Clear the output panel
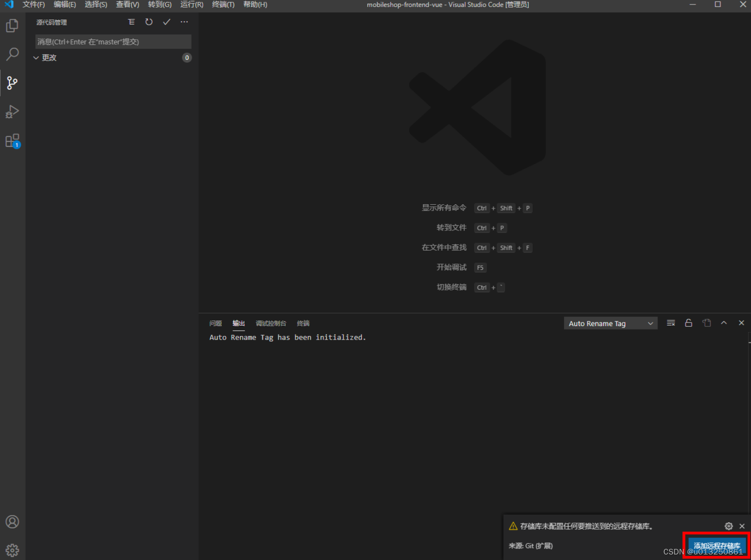The image size is (751, 560). coord(671,323)
